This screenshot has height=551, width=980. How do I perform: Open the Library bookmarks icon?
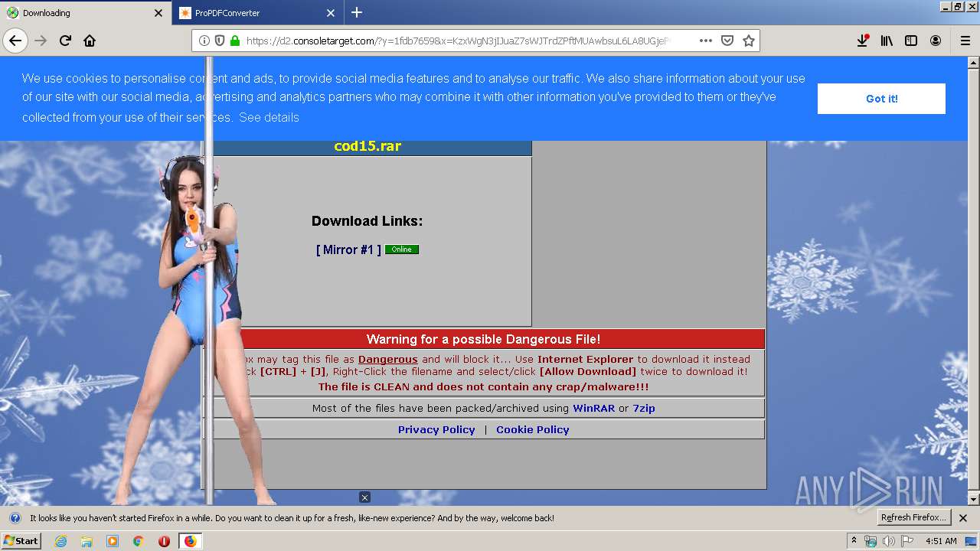pyautogui.click(x=887, y=41)
